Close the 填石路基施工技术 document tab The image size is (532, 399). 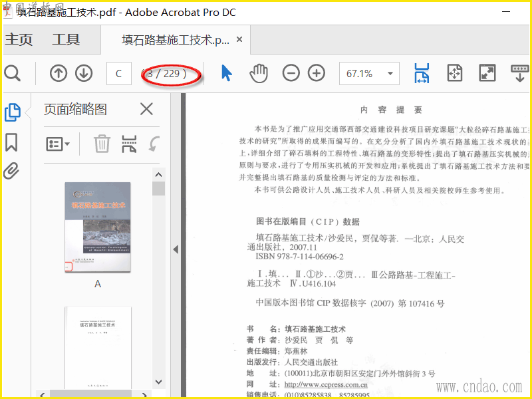click(239, 40)
